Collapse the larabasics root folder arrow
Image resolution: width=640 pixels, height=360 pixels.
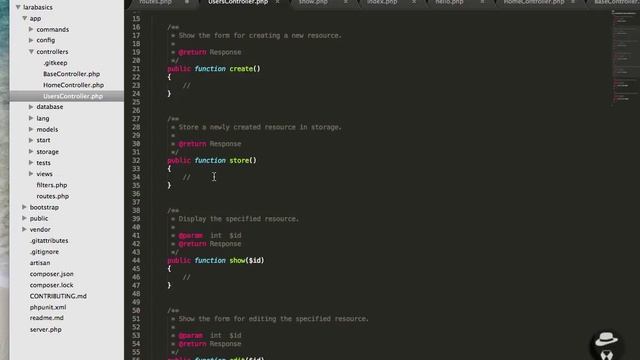click(18, 7)
